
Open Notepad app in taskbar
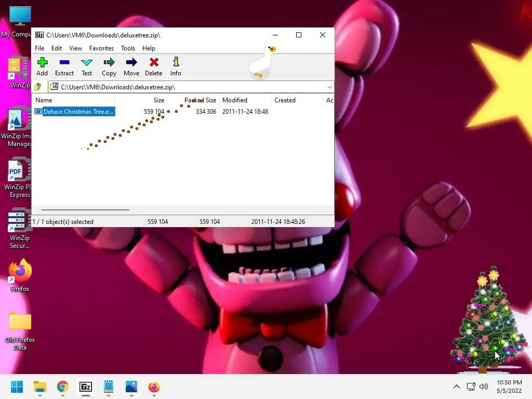click(x=109, y=387)
